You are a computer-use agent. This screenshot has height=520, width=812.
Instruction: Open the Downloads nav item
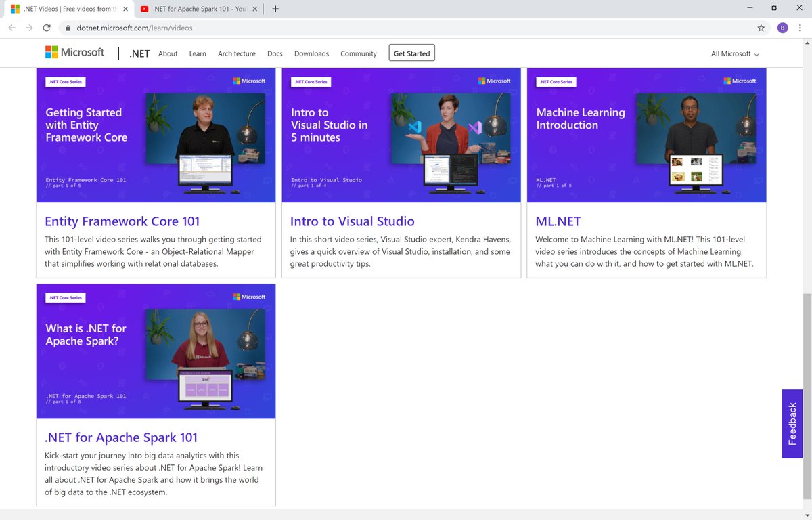[311, 53]
